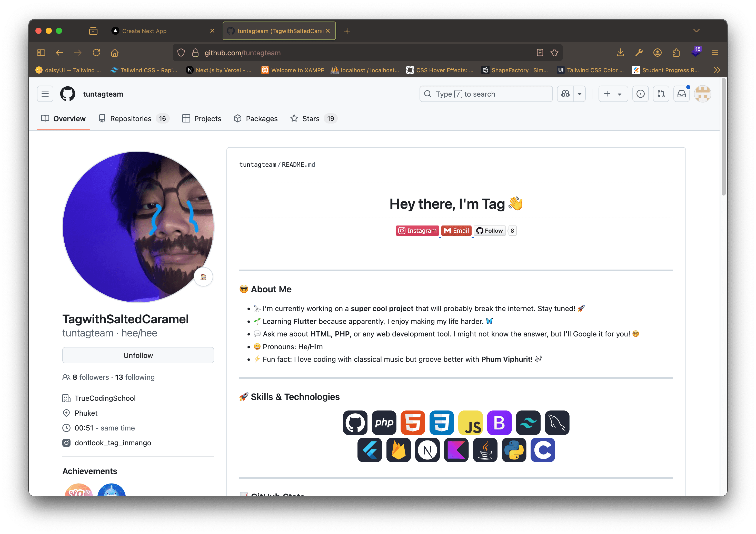This screenshot has width=756, height=534.
Task: Toggle the browser sidebar icon
Action: (41, 53)
